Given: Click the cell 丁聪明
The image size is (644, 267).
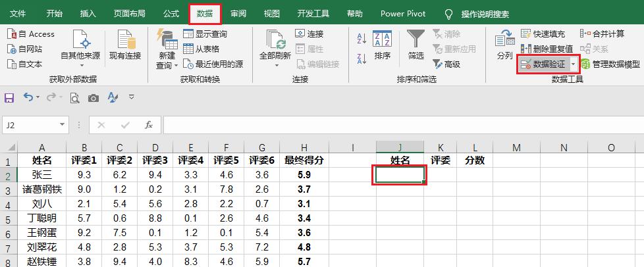Looking at the screenshot, I should [x=41, y=218].
